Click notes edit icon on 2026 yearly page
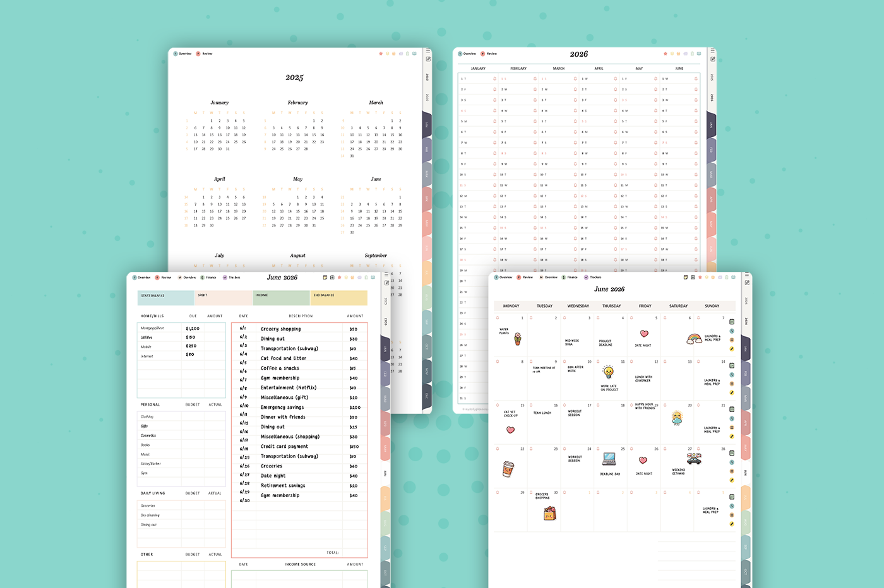Viewport: 884px width, 588px height. [x=712, y=59]
